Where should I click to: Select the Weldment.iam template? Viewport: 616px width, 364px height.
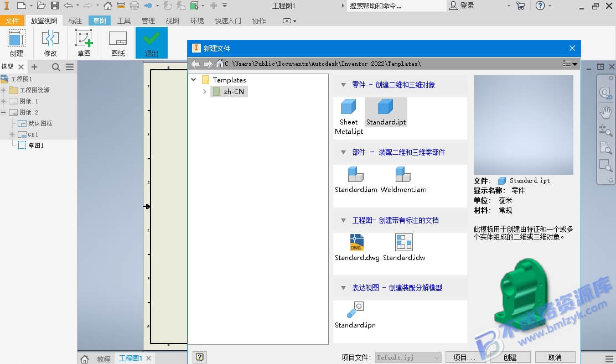click(x=403, y=180)
